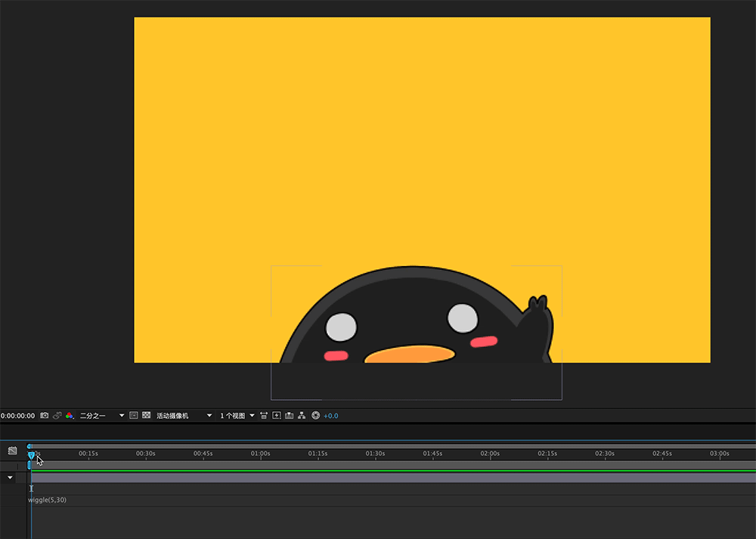Click the current time indicator playhead
Viewport: 756px width, 539px height.
point(31,454)
